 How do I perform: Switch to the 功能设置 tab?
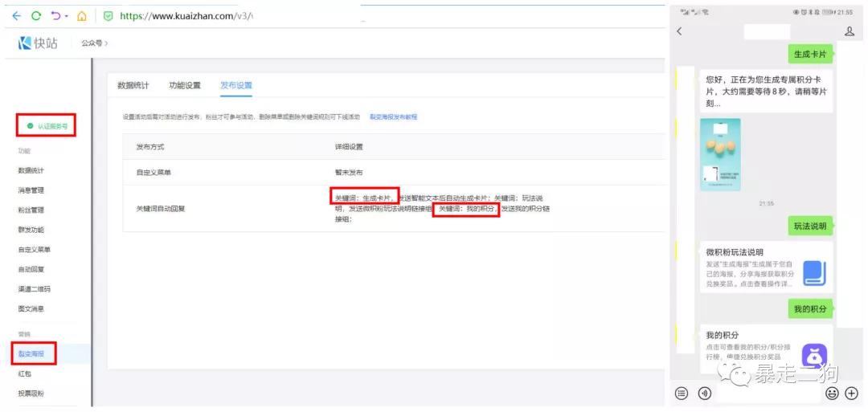pos(185,85)
